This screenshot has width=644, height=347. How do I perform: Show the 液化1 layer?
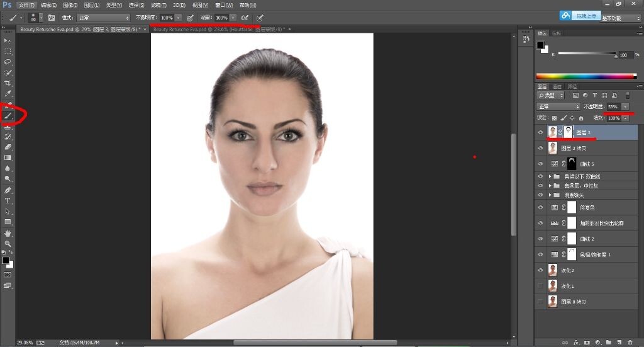point(540,286)
